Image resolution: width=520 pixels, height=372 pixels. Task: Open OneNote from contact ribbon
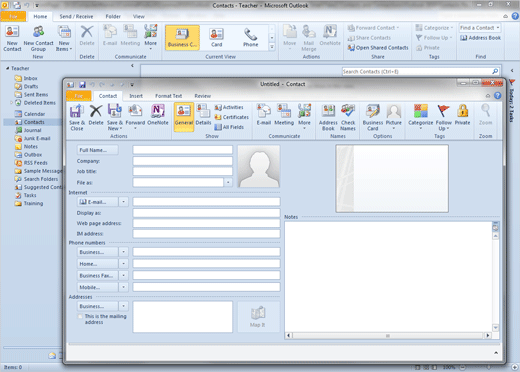158,115
